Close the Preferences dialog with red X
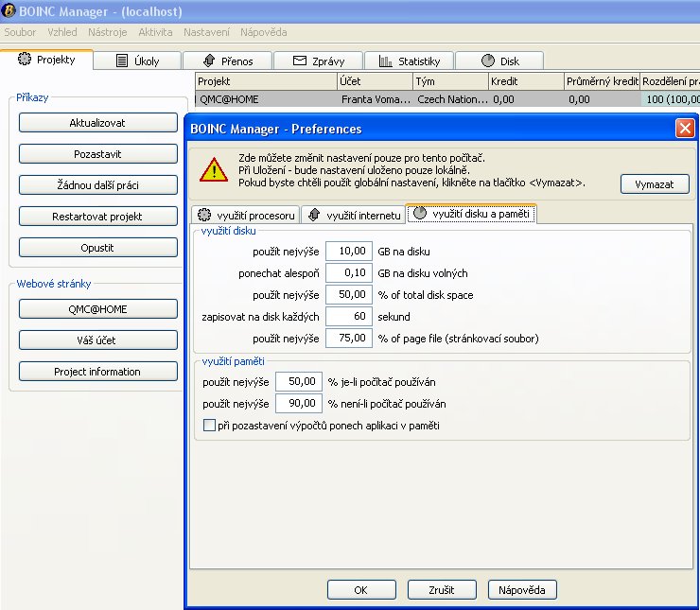The height and width of the screenshot is (610, 700). [x=685, y=129]
